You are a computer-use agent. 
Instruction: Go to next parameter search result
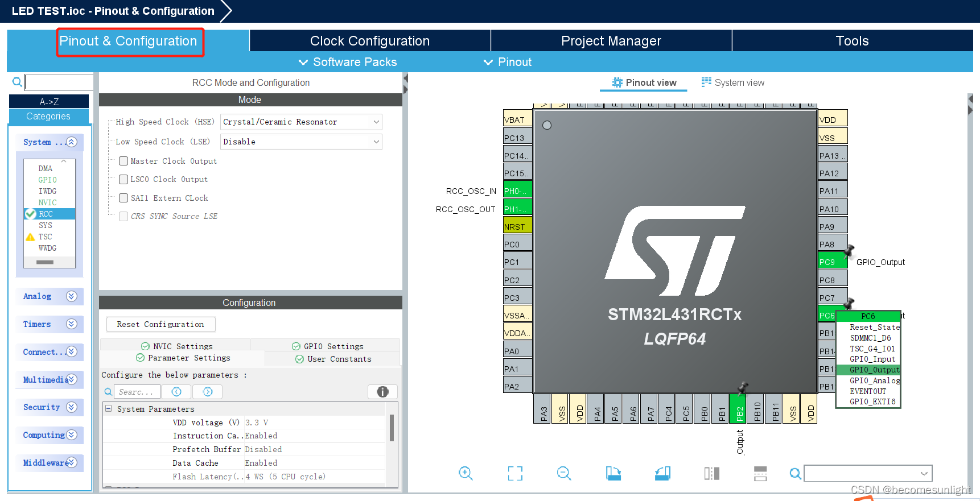[x=208, y=392]
